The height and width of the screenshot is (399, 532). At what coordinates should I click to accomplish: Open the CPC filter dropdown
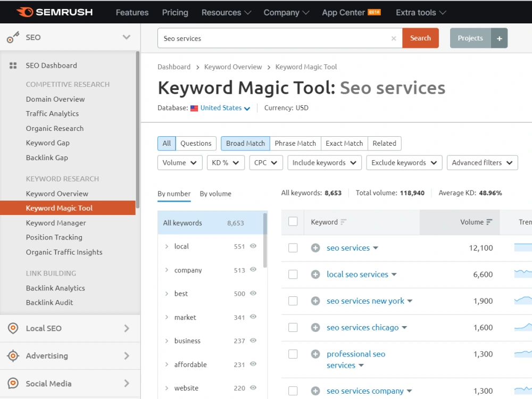tap(266, 163)
